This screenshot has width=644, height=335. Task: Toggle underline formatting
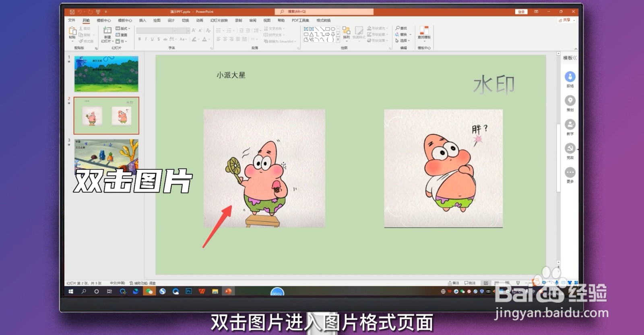(152, 39)
